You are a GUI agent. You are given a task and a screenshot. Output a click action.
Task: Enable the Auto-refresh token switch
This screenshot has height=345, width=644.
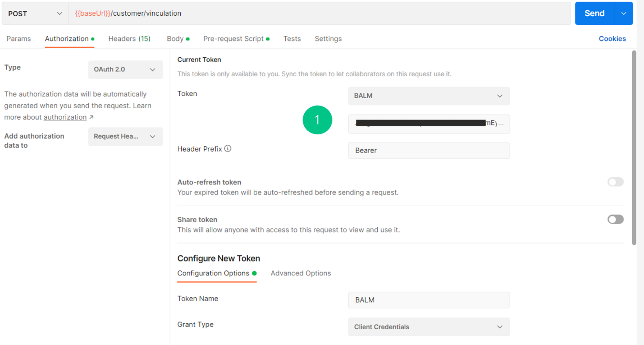click(x=615, y=182)
